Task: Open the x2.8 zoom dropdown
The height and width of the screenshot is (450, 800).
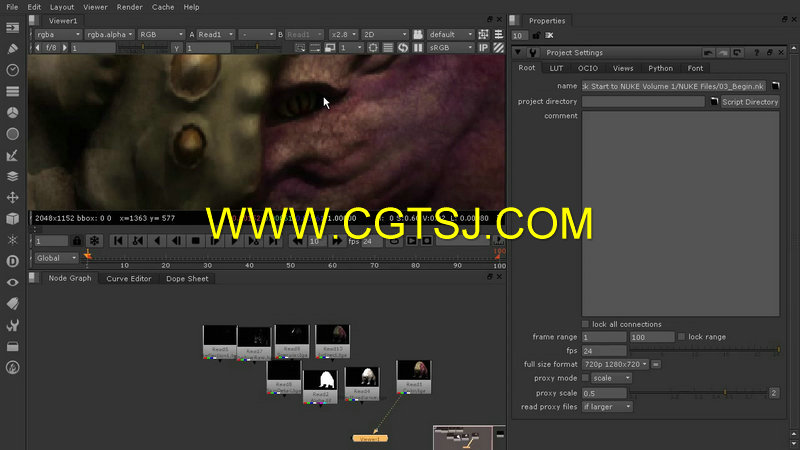Action: pyautogui.click(x=343, y=34)
